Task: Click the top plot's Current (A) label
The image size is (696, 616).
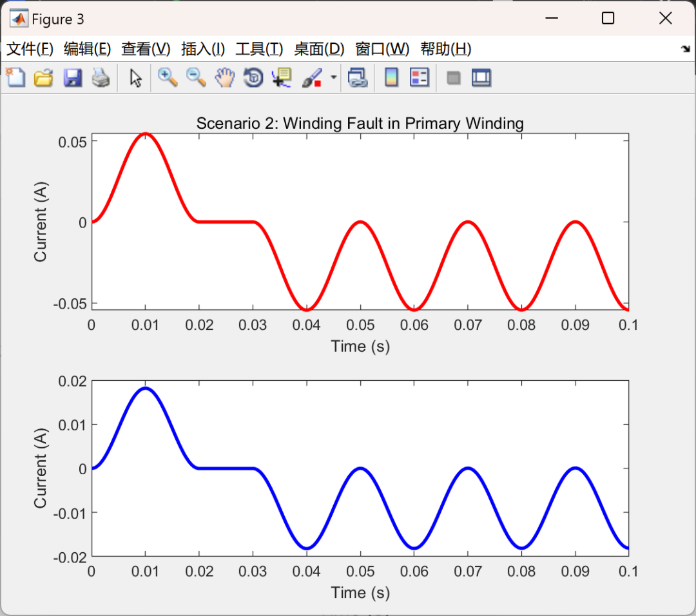Action: pyautogui.click(x=40, y=222)
